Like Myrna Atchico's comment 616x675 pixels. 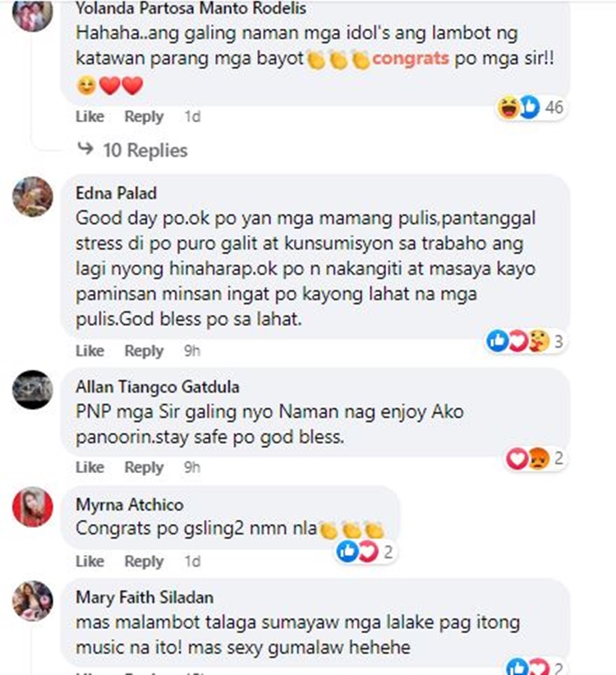coord(90,562)
